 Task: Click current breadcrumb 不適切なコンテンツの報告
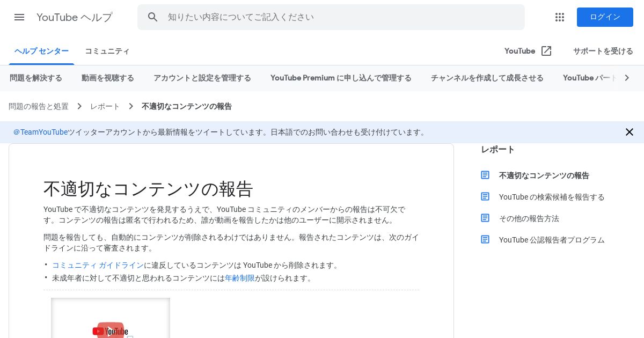[x=187, y=106]
